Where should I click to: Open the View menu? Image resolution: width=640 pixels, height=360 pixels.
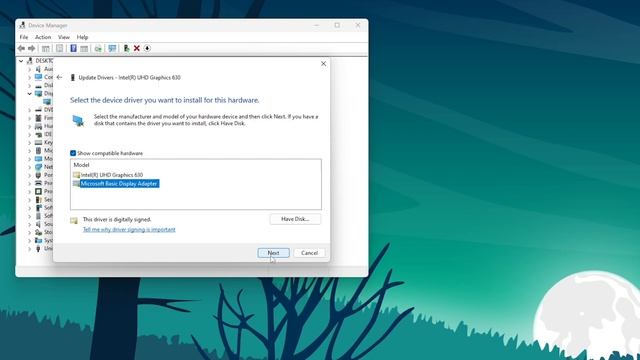pyautogui.click(x=64, y=37)
